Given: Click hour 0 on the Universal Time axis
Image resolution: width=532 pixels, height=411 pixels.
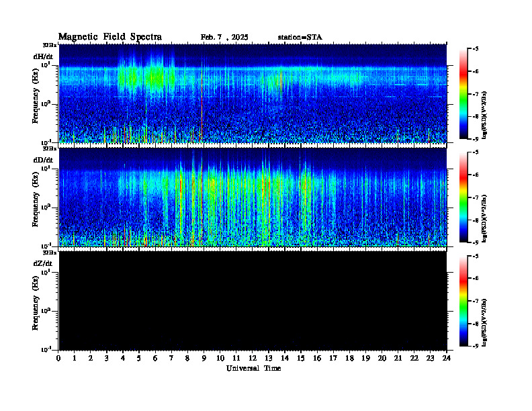Looking at the screenshot, I should pyautogui.click(x=58, y=359).
